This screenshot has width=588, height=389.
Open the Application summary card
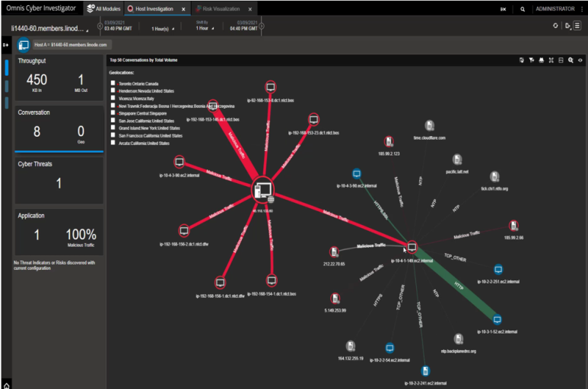tap(59, 232)
